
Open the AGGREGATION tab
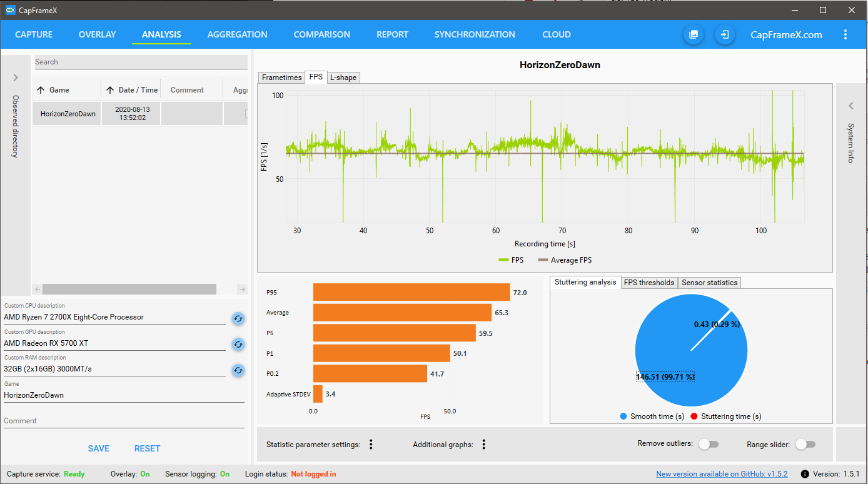[238, 34]
